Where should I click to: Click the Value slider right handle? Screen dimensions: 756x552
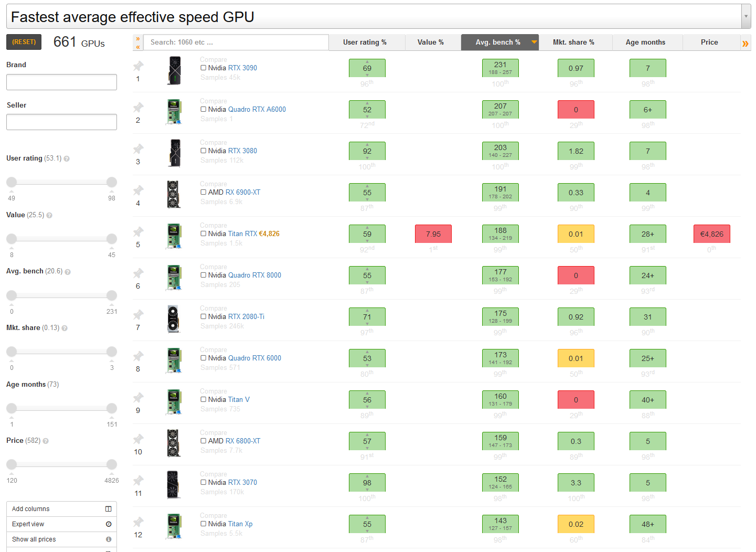click(x=112, y=239)
